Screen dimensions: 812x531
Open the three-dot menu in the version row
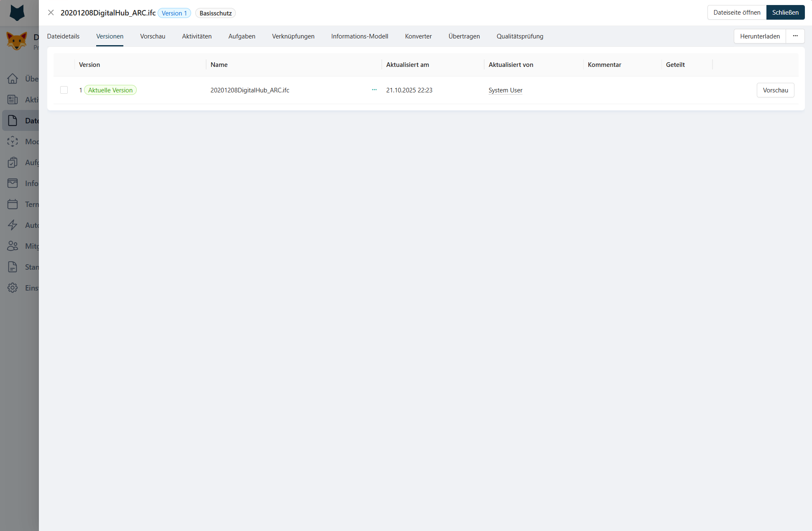coord(374,90)
